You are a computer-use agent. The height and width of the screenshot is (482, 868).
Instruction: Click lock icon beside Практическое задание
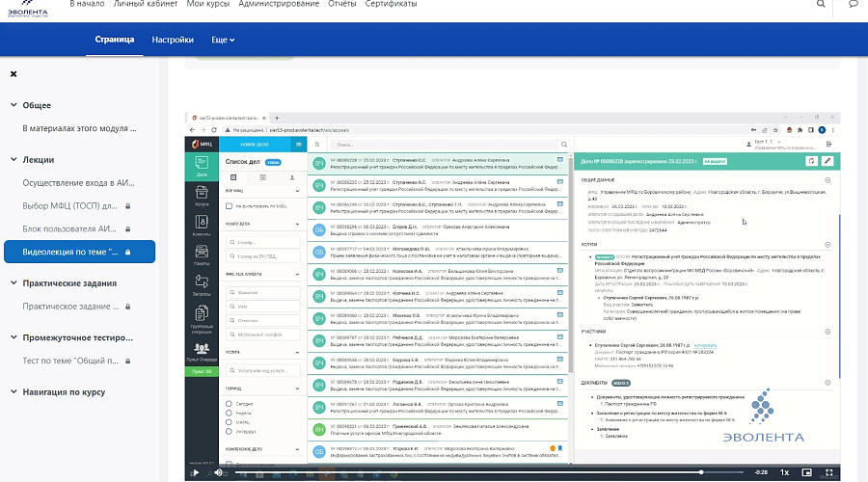(x=128, y=307)
